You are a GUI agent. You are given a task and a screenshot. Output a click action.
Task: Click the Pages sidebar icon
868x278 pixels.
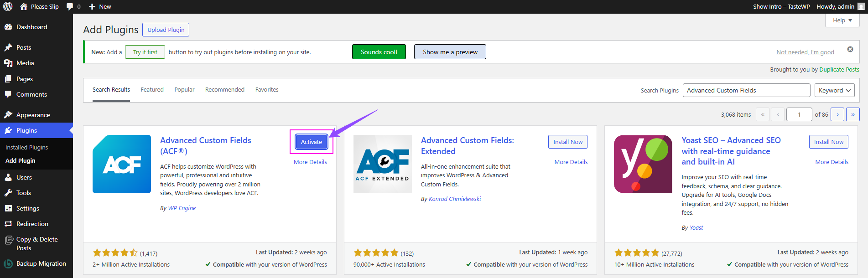[8, 79]
